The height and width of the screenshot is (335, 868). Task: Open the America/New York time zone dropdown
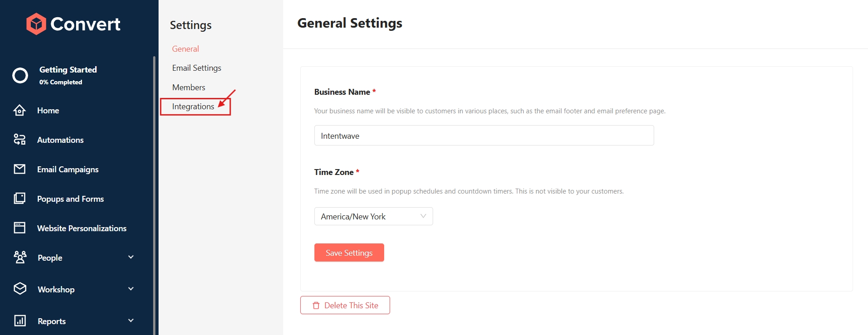click(373, 216)
